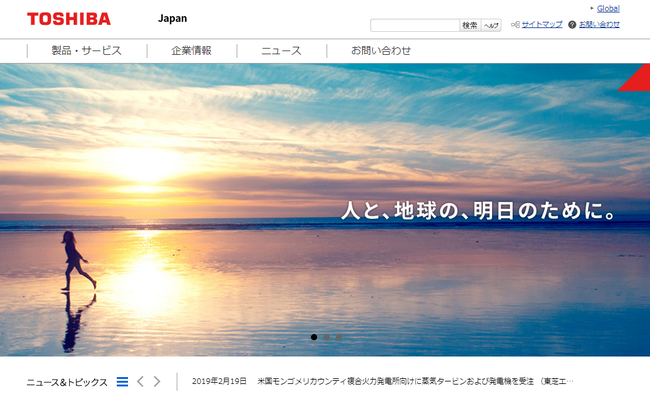Open the 製品・サービス menu
The image size is (650, 407).
[x=87, y=51]
